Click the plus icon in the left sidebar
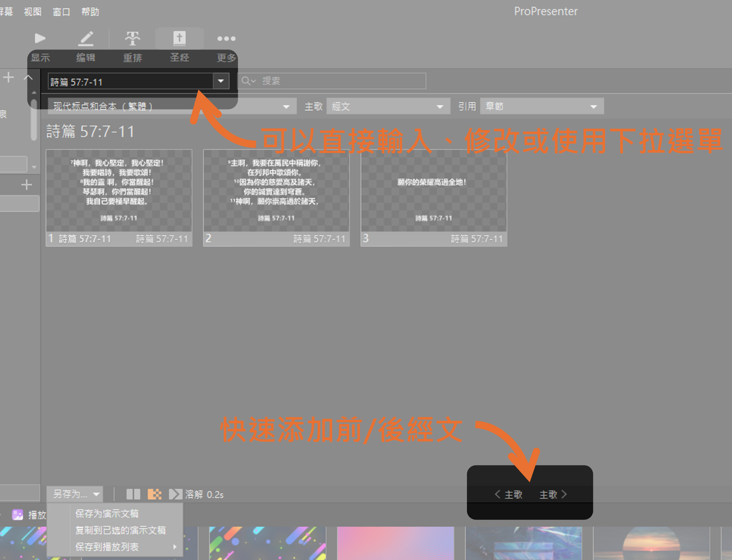The height and width of the screenshot is (560, 732). tap(8, 77)
